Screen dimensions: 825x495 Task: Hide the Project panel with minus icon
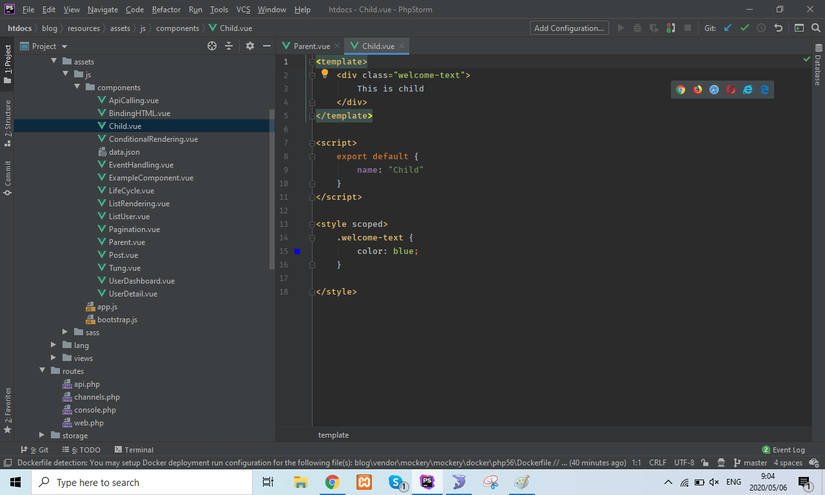(x=267, y=46)
